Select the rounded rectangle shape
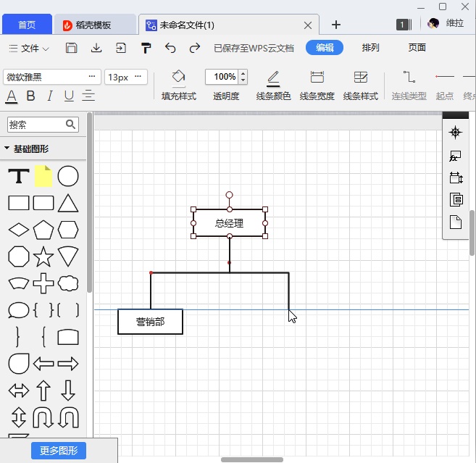The image size is (476, 463). click(43, 203)
